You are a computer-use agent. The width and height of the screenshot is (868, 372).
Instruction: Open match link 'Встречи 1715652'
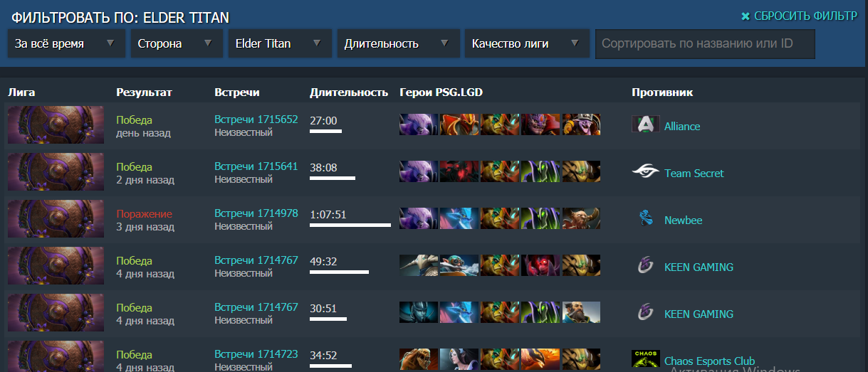pos(256,119)
